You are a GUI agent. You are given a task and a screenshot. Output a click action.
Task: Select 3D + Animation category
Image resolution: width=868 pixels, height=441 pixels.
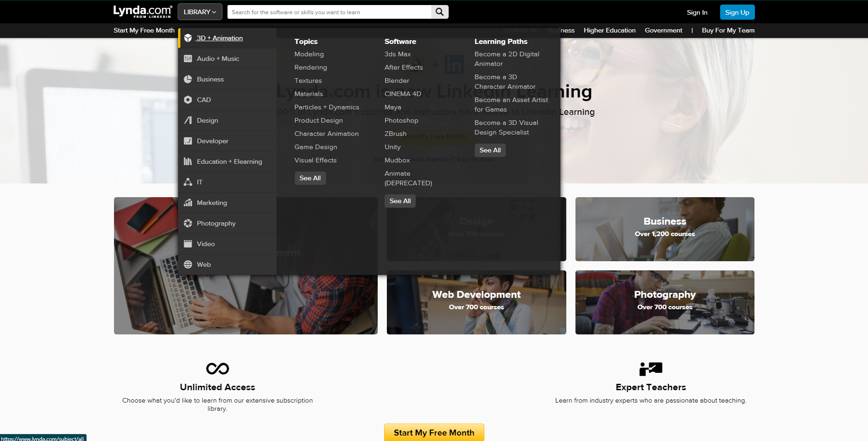point(227,38)
